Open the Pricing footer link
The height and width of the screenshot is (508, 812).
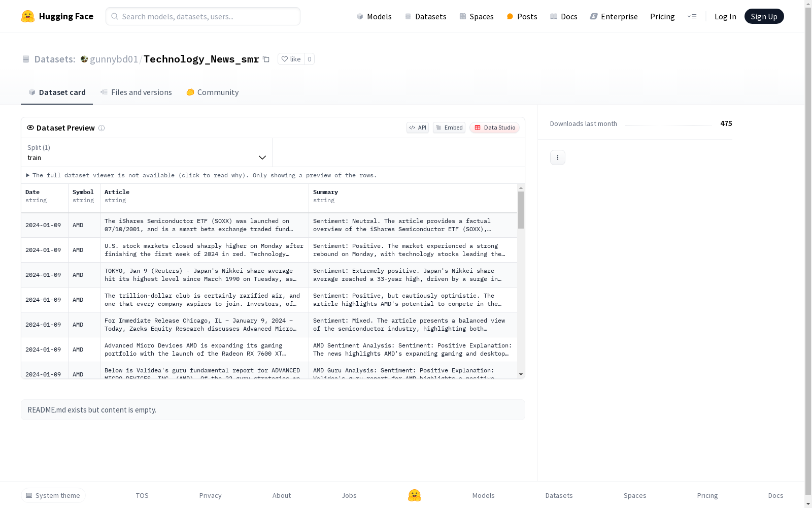pyautogui.click(x=707, y=495)
